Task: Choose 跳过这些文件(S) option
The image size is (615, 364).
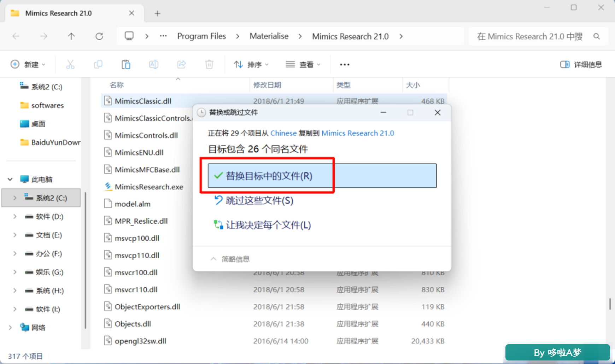Action: tap(254, 200)
